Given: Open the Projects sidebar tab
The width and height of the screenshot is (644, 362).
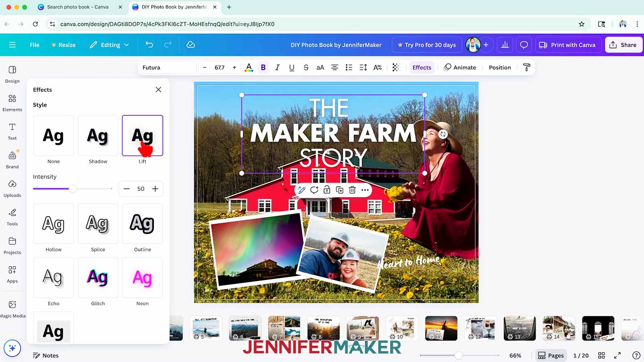Looking at the screenshot, I should (12, 246).
